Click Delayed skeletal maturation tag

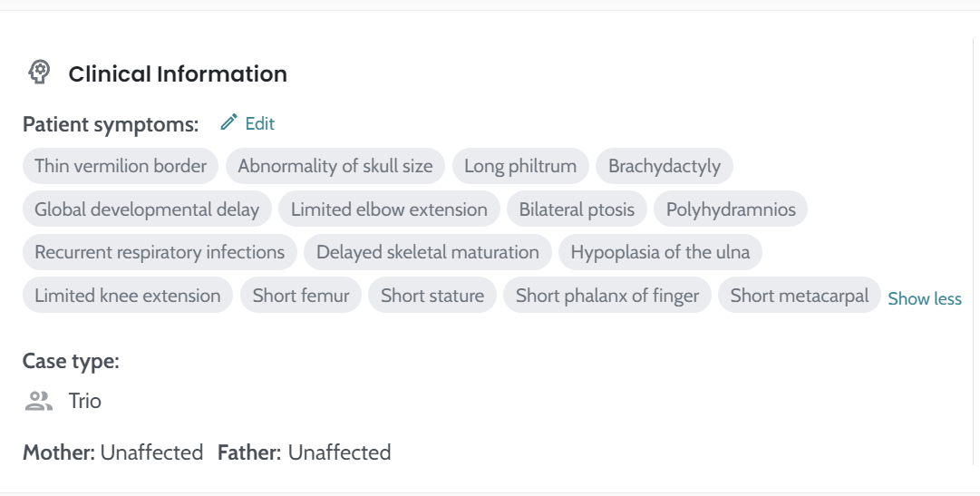[x=428, y=252]
